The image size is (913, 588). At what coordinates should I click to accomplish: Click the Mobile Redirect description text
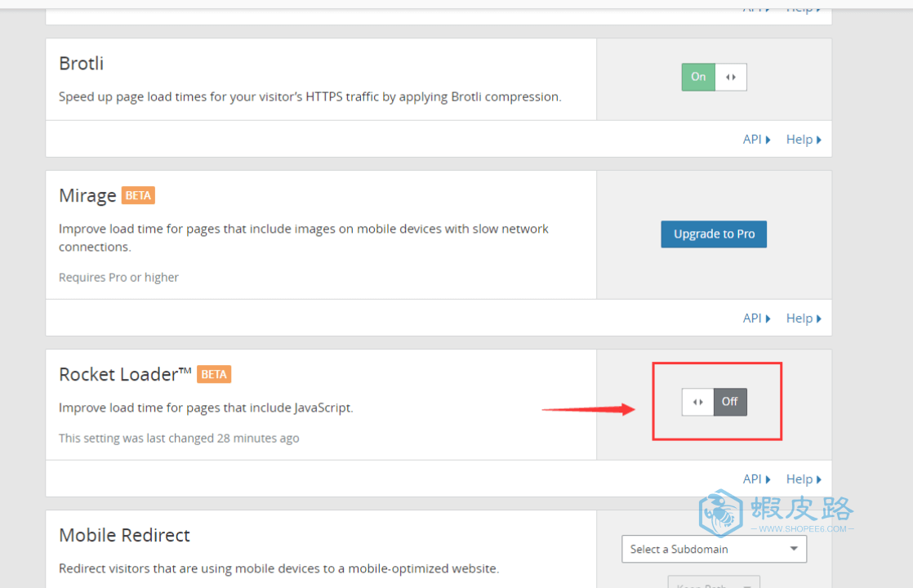(x=279, y=568)
